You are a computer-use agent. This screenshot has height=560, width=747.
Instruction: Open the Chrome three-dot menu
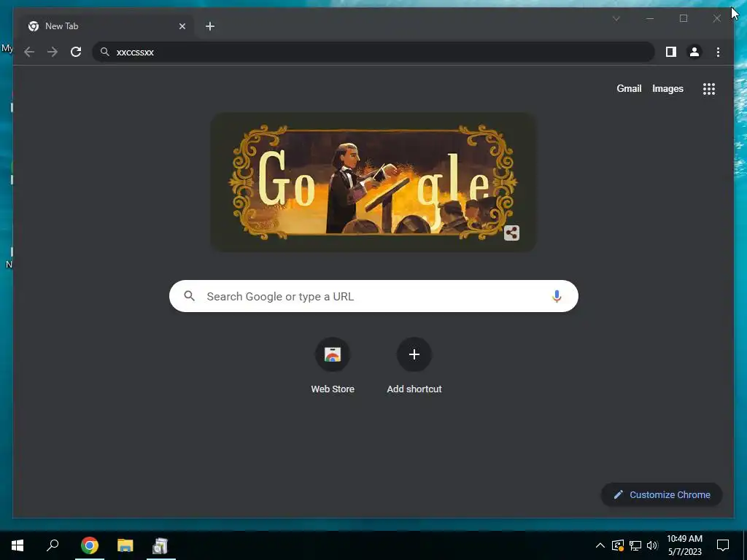click(718, 52)
